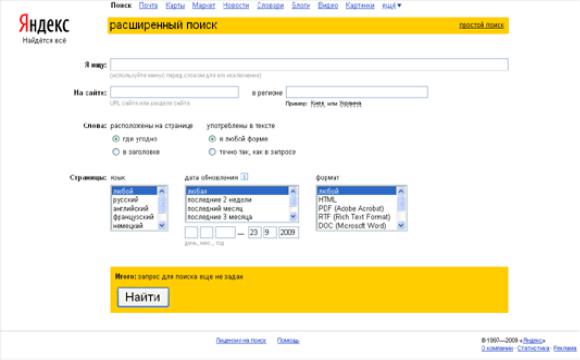Click the Украина example region link
The image size is (580, 360).
(x=350, y=104)
